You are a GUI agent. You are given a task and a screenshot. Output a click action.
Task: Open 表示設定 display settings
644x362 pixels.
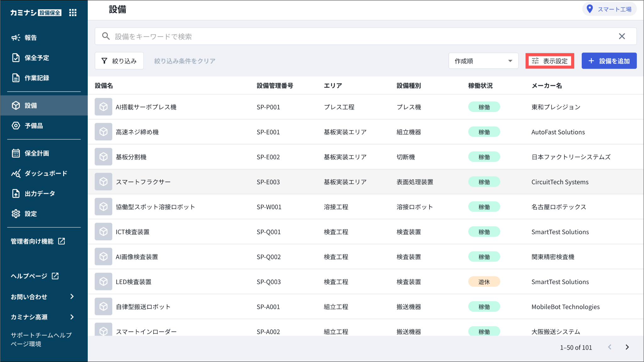(x=550, y=61)
